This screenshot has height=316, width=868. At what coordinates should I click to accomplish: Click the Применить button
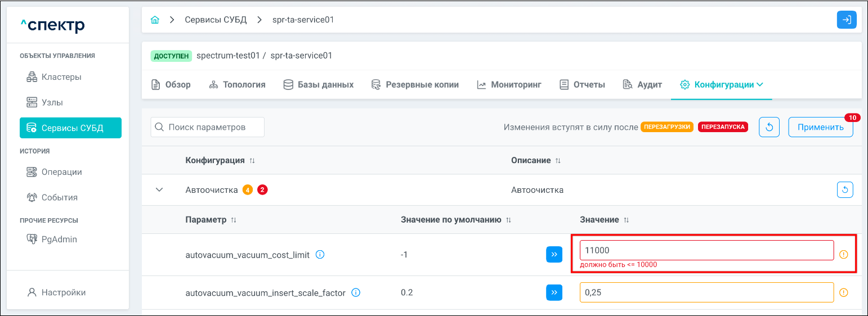[820, 127]
